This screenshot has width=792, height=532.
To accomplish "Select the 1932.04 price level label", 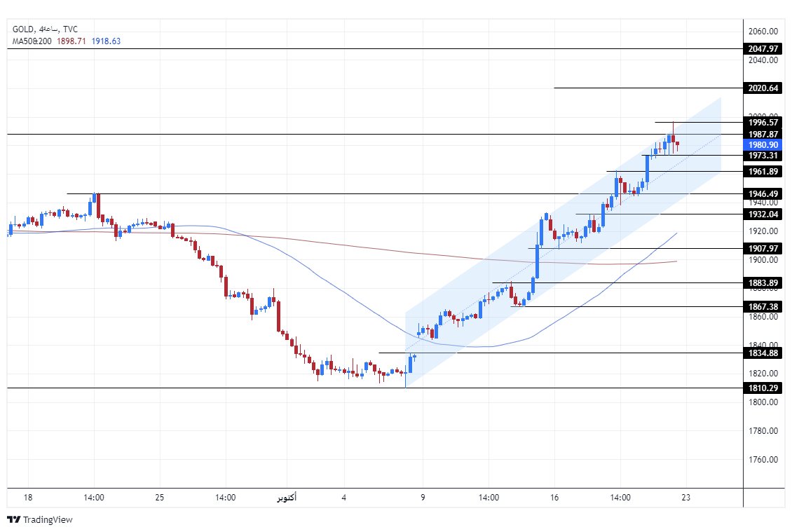I will [x=763, y=214].
